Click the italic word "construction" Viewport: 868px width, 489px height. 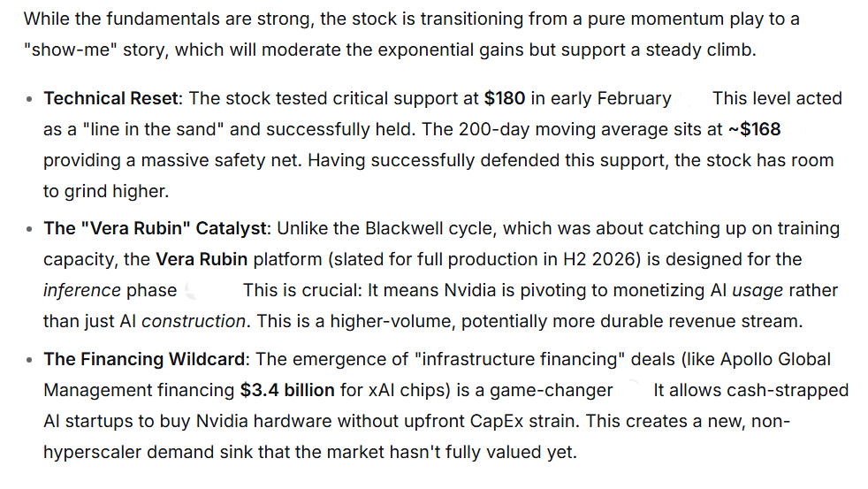193,321
